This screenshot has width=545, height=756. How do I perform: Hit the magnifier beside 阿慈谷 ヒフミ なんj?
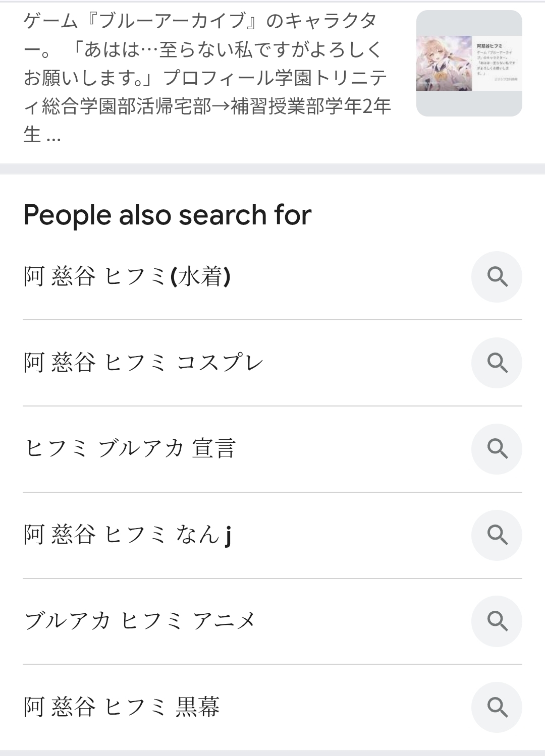click(497, 535)
